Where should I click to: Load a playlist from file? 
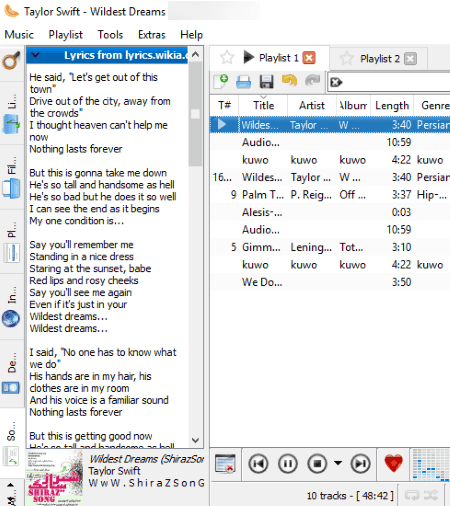243,81
